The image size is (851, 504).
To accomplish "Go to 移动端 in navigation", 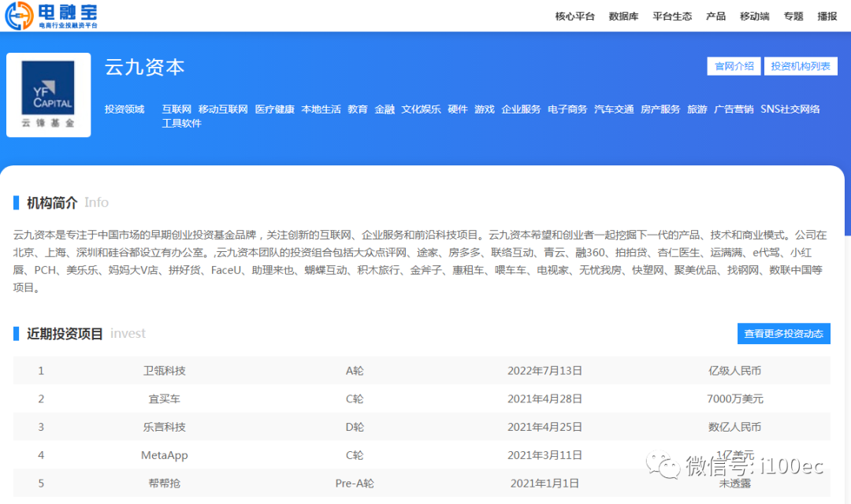I will point(754,17).
